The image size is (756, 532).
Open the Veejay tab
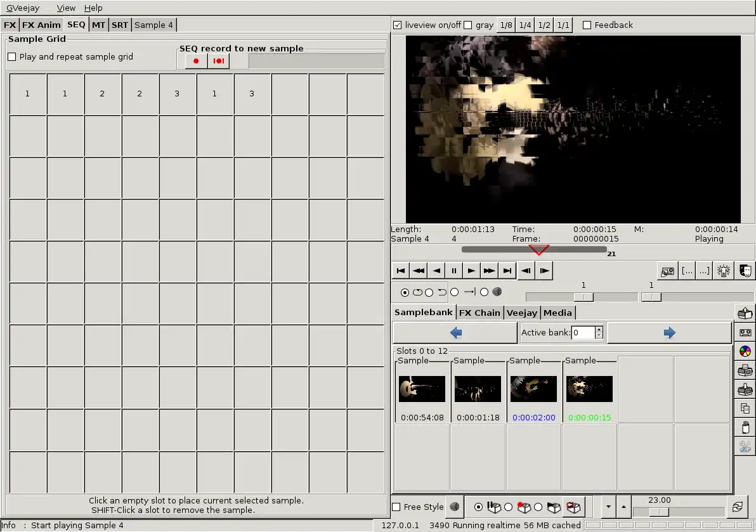tap(522, 313)
